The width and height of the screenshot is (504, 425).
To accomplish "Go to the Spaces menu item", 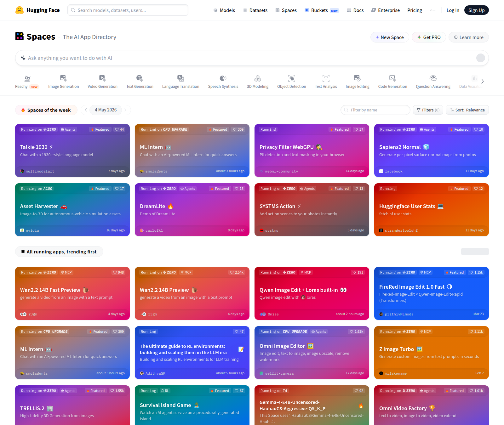I will (x=286, y=10).
